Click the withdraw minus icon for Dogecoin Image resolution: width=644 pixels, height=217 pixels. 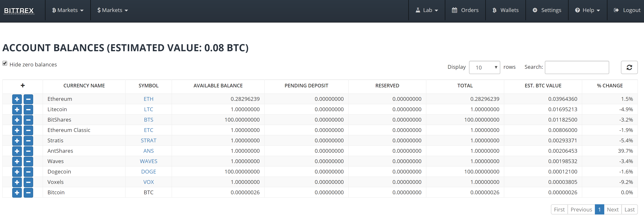[x=28, y=172]
